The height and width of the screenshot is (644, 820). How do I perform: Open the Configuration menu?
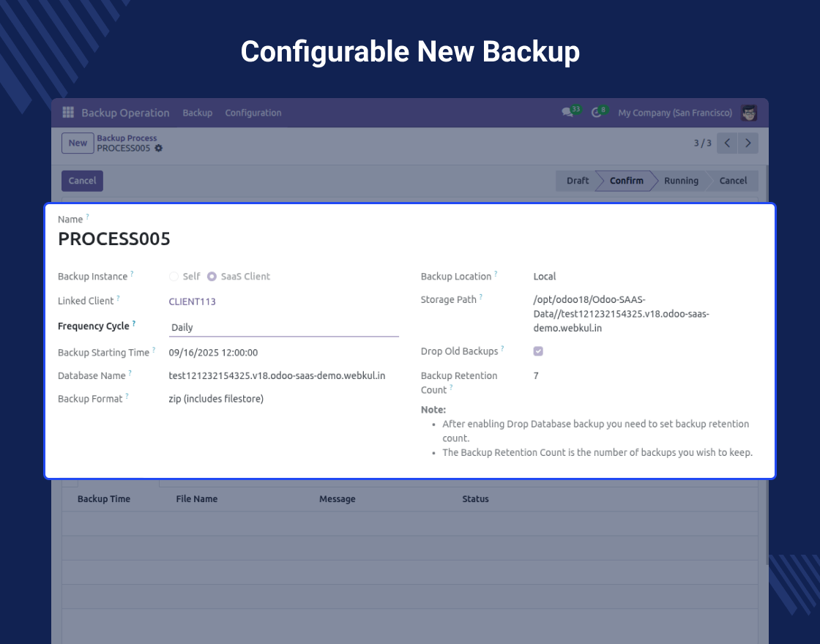click(253, 113)
